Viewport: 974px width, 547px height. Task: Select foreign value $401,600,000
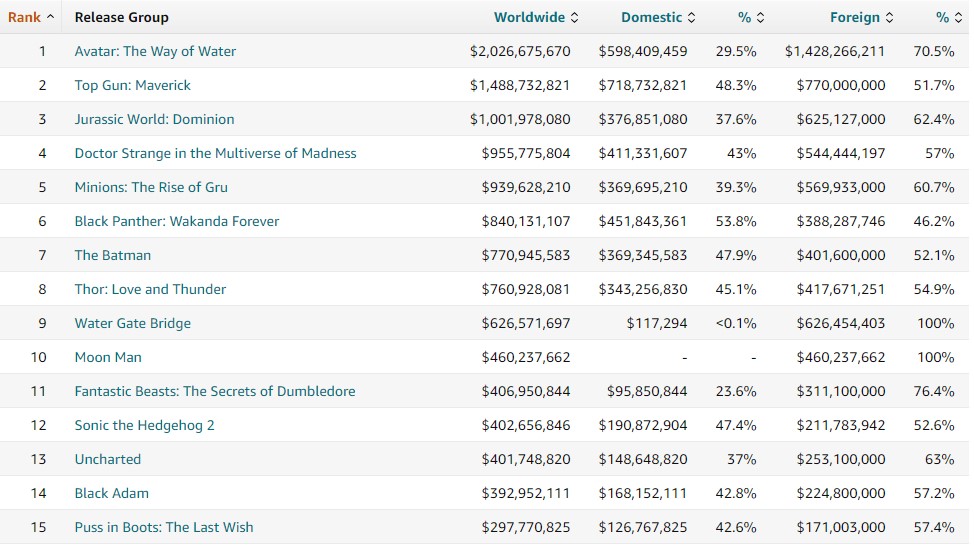pyautogui.click(x=841, y=255)
